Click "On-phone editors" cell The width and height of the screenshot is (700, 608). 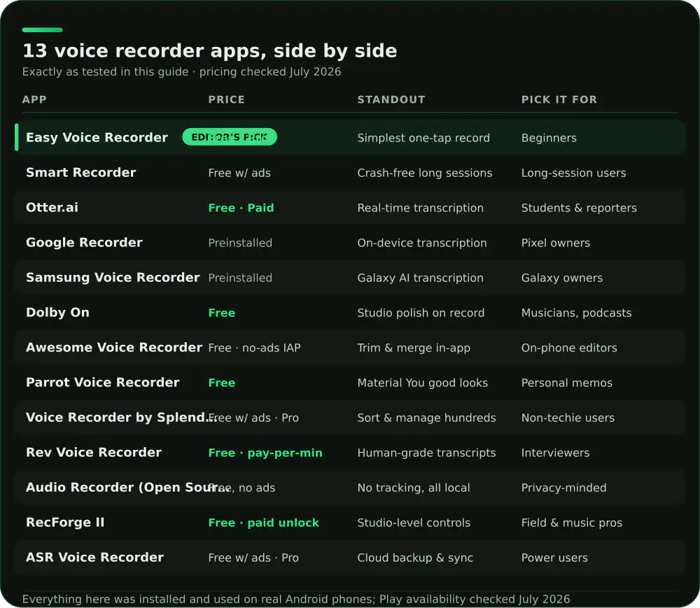click(568, 348)
